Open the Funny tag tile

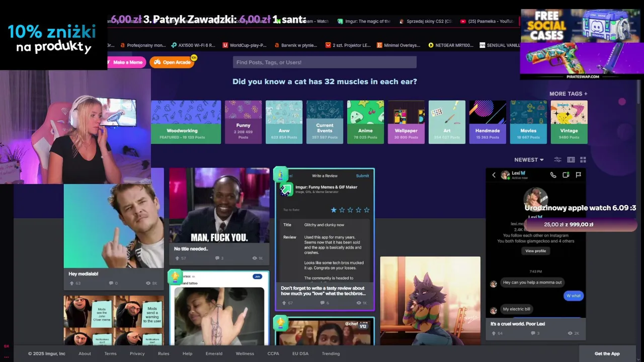click(x=243, y=122)
